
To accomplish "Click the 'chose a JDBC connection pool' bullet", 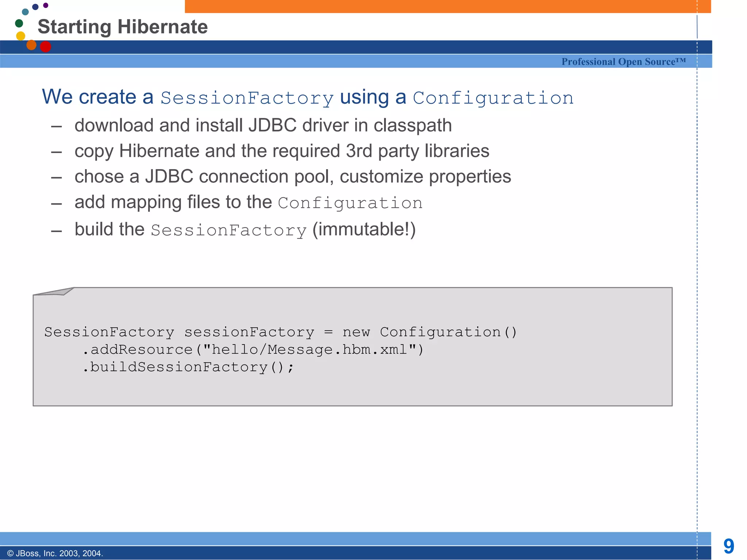I will pyautogui.click(x=293, y=176).
